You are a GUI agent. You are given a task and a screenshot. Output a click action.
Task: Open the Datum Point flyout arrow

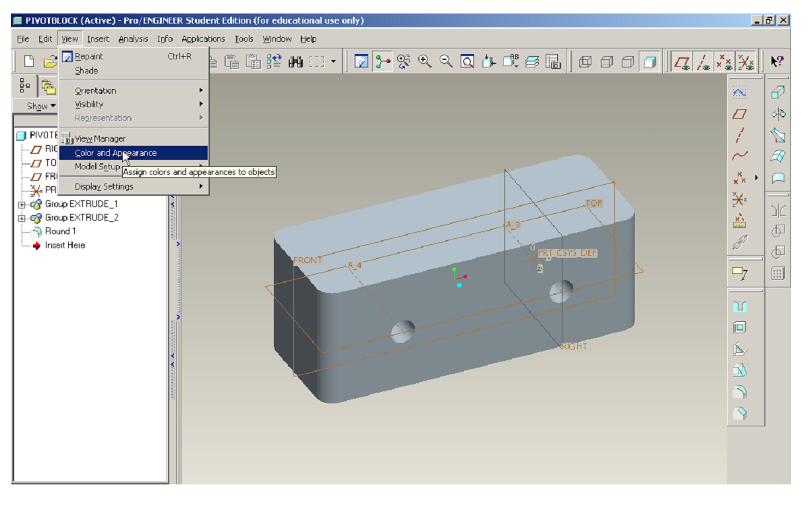pos(756,178)
